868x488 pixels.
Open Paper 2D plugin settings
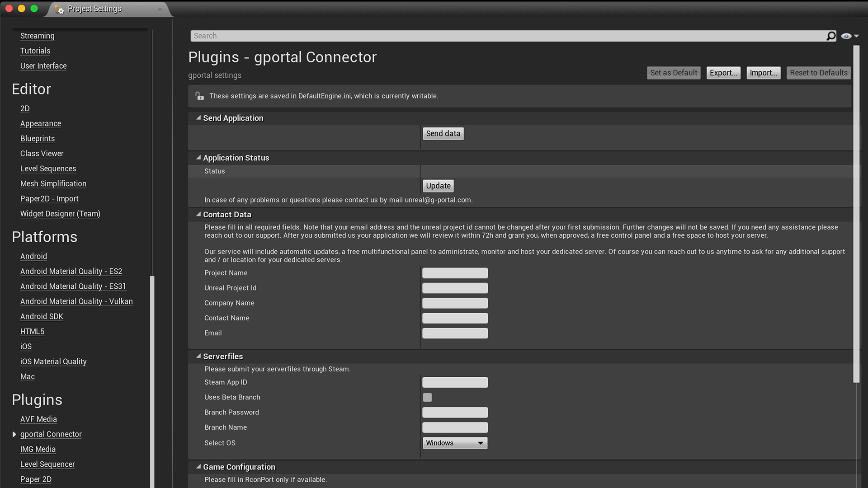(36, 479)
